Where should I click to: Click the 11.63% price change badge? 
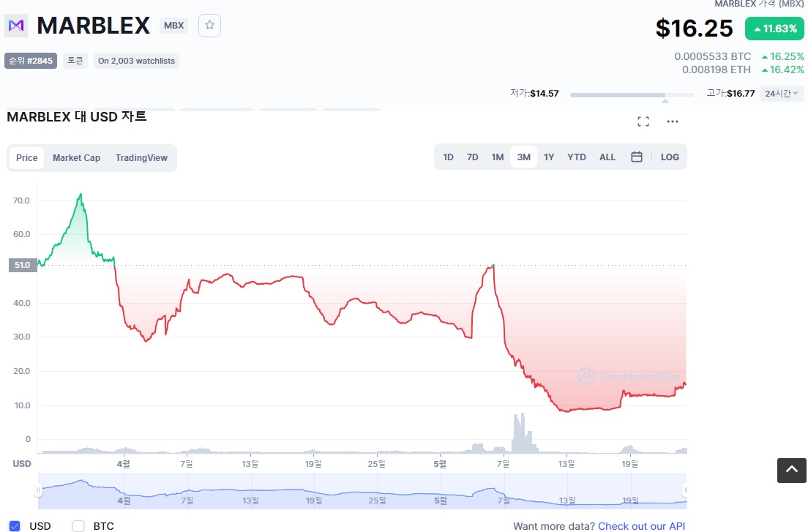pos(774,29)
